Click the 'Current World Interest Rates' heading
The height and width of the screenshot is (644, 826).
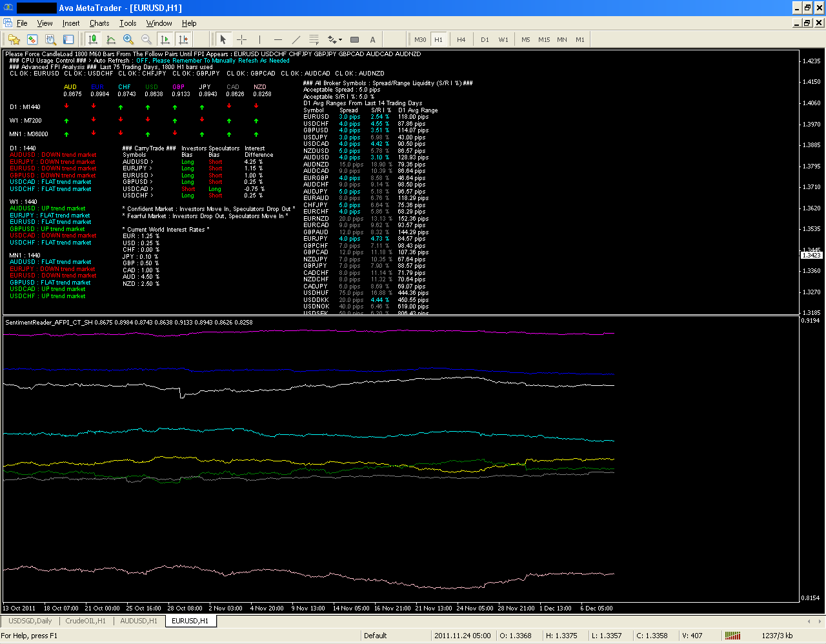point(166,230)
